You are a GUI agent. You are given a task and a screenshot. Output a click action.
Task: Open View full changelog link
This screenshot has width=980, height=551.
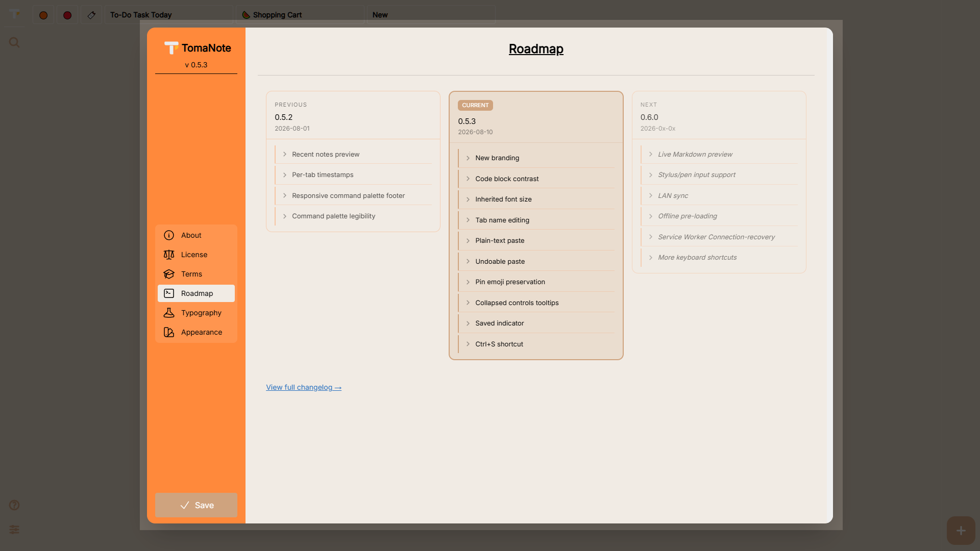304,387
